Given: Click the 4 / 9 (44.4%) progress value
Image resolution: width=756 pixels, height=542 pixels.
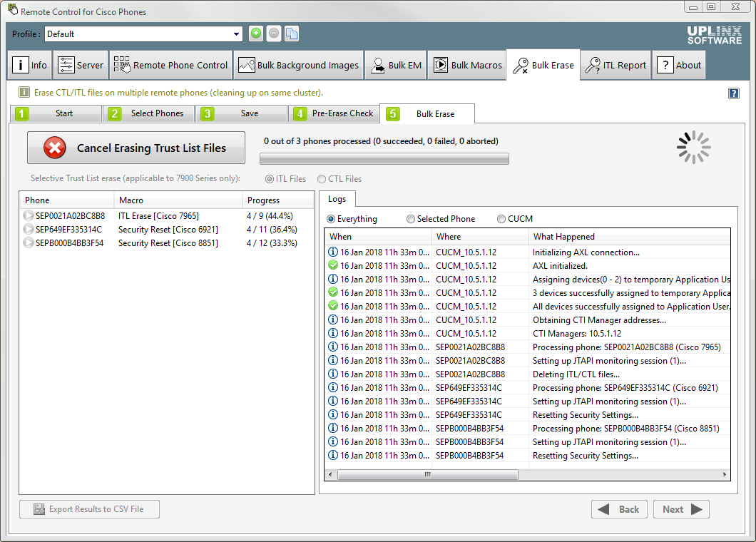Looking at the screenshot, I should 270,216.
